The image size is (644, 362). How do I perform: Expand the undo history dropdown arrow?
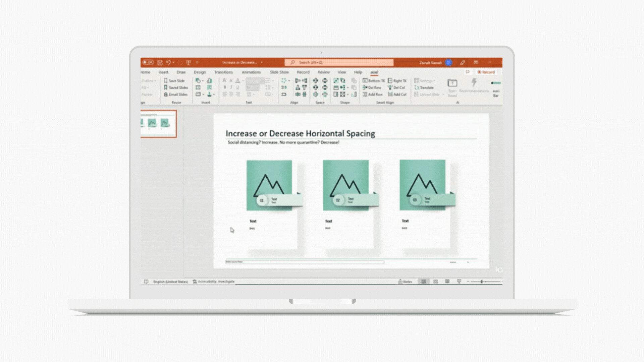[173, 63]
